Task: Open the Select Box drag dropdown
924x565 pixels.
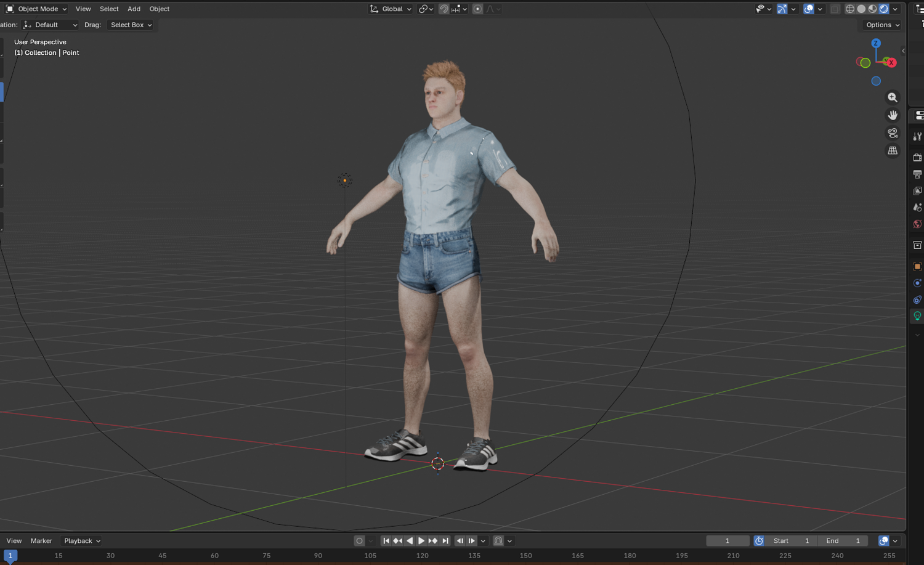Action: point(131,25)
